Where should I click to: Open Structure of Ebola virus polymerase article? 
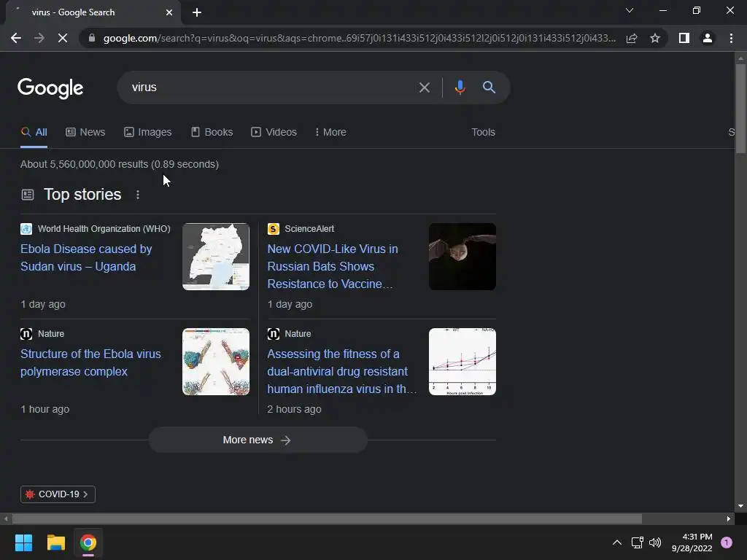point(90,362)
